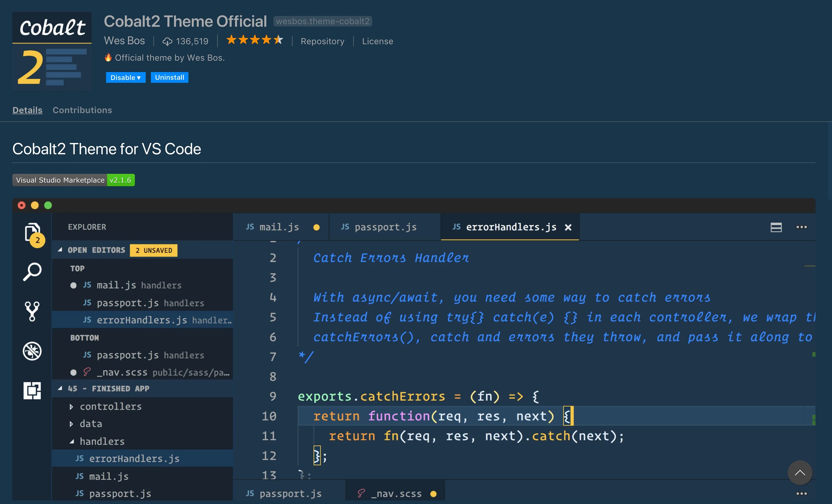Open the Repository link
832x504 pixels.
tap(322, 41)
